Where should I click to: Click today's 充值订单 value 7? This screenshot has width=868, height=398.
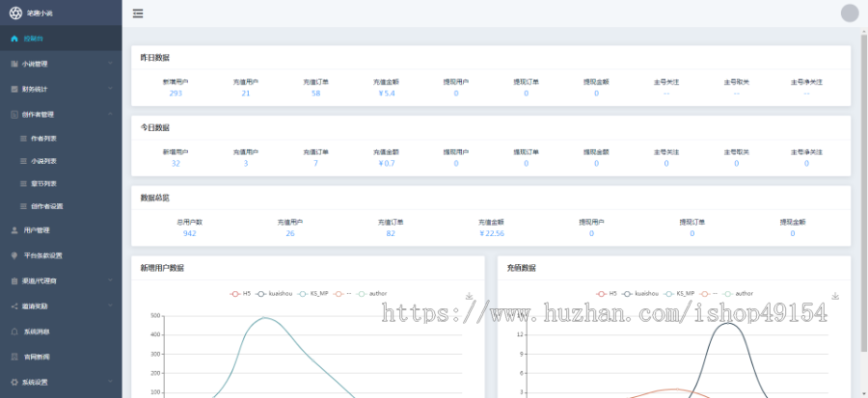click(x=315, y=164)
